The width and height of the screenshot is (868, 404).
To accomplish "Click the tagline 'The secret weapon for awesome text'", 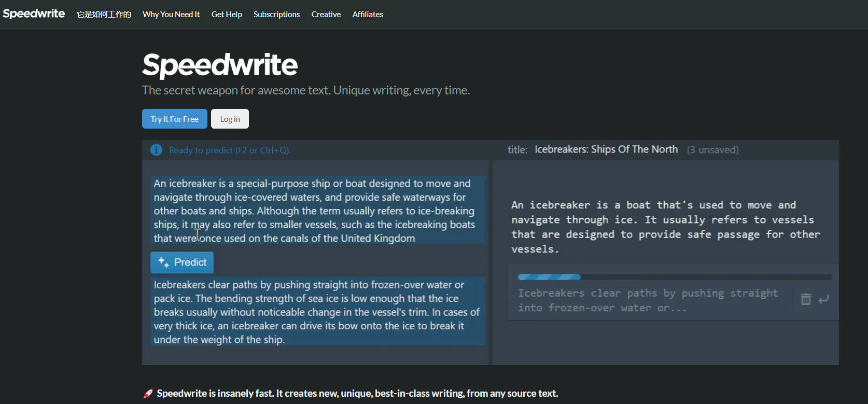I will pos(306,90).
